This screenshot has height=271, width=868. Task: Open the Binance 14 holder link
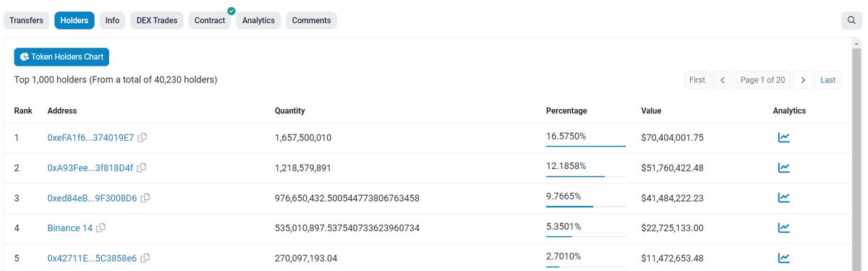pos(69,228)
